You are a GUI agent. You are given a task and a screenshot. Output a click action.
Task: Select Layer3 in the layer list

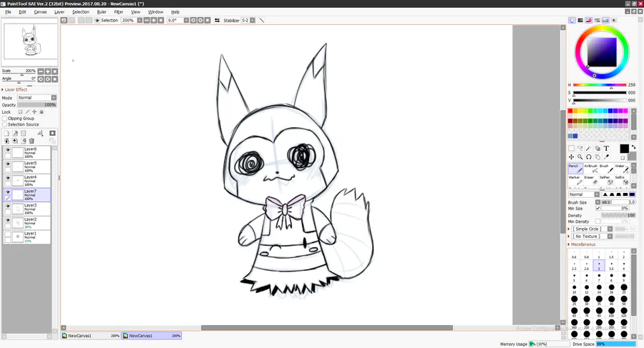pyautogui.click(x=27, y=209)
